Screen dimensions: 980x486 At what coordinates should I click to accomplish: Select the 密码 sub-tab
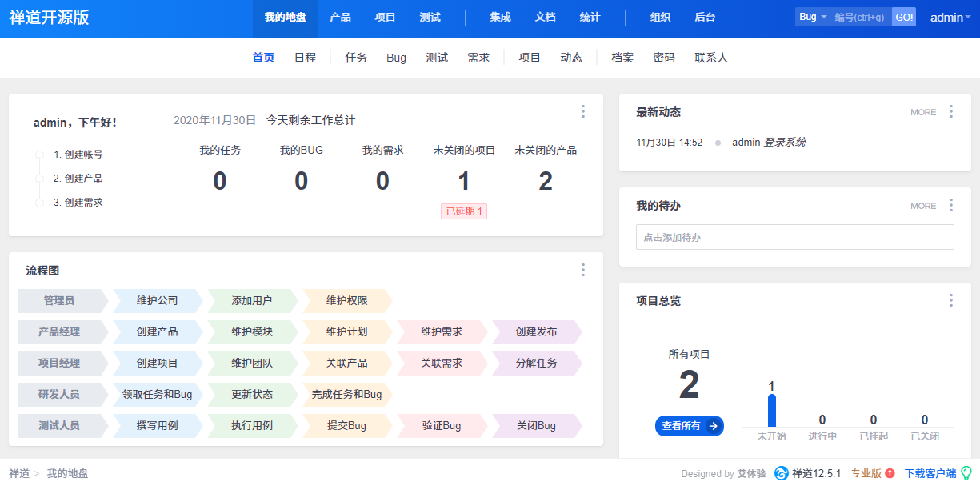664,58
